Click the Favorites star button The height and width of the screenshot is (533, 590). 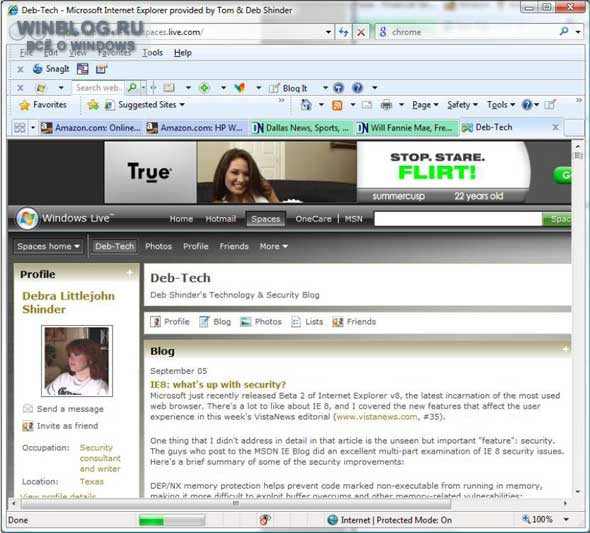click(43, 105)
